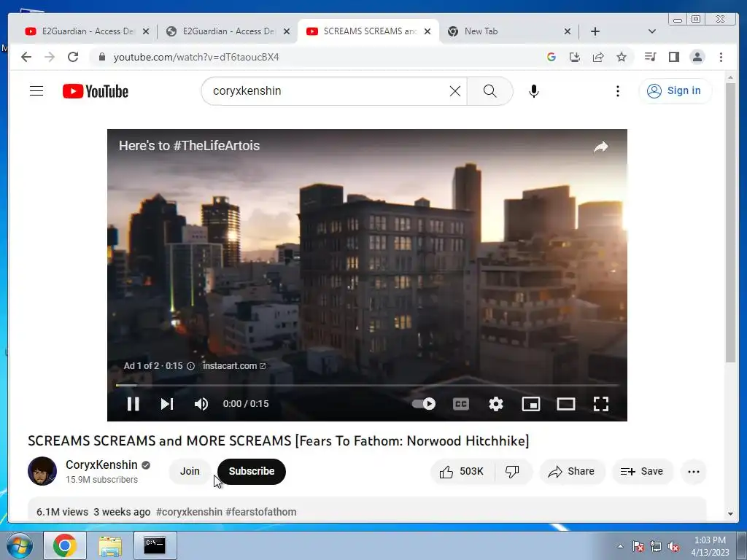Viewport: 747px width, 560px height.
Task: Open Chrome profile avatar
Action: pyautogui.click(x=697, y=57)
